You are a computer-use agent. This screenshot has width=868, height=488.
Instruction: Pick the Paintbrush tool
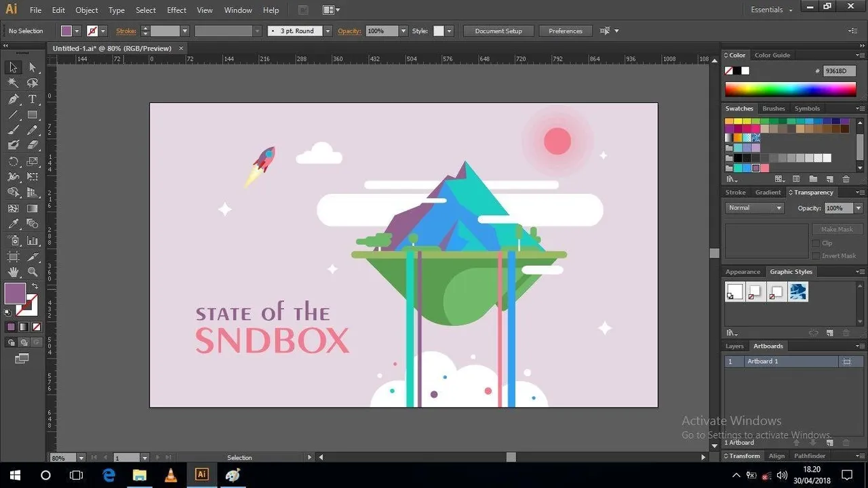click(13, 130)
